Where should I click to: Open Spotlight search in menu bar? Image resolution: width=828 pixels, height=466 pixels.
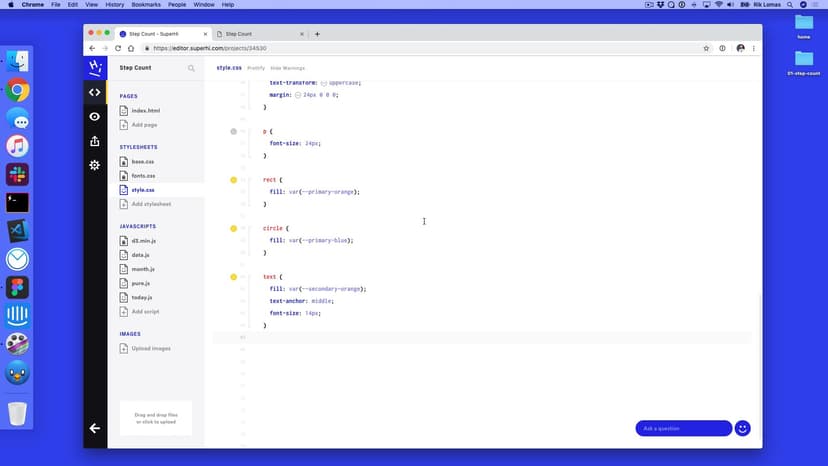point(790,5)
